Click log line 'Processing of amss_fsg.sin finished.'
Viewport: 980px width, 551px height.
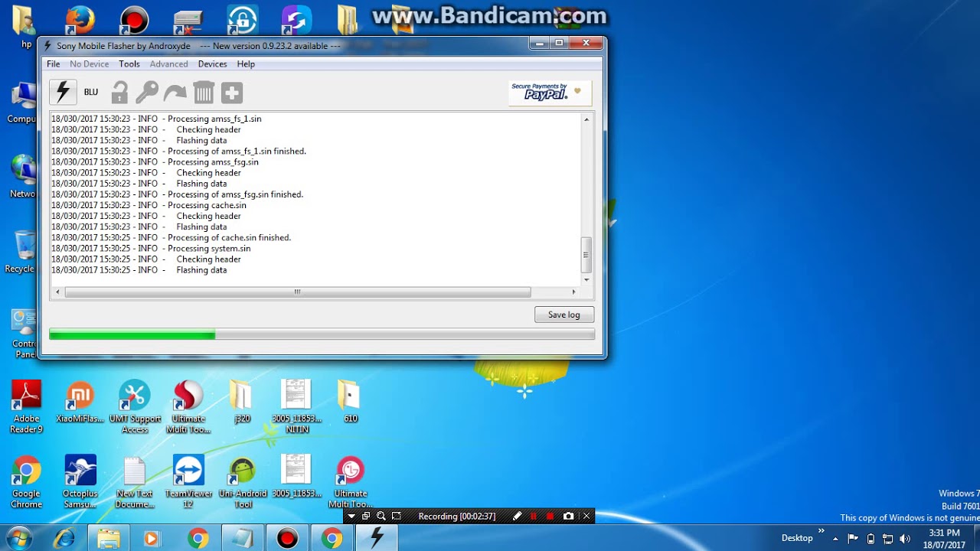click(x=178, y=194)
